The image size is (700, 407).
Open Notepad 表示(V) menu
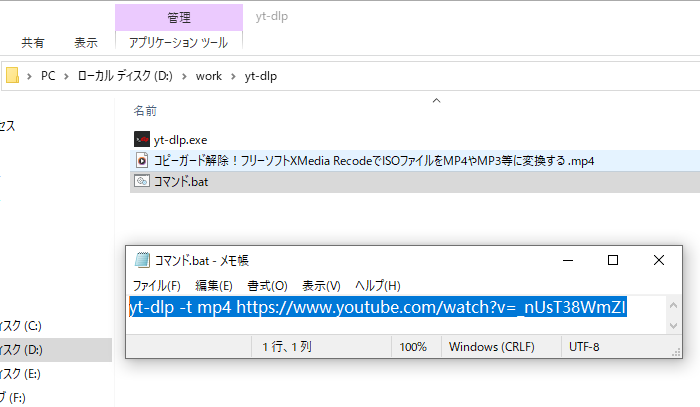[x=321, y=286]
